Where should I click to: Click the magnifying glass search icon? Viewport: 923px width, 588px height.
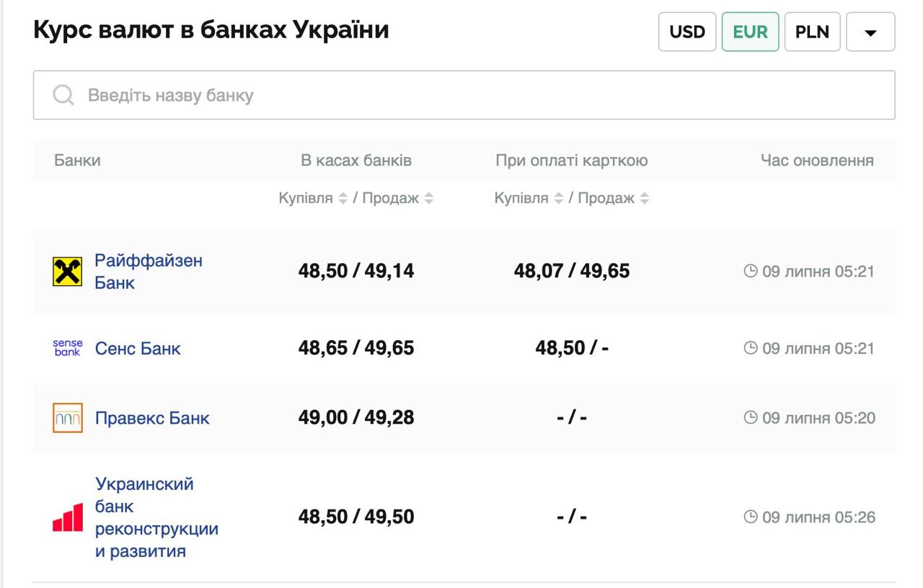[x=64, y=94]
